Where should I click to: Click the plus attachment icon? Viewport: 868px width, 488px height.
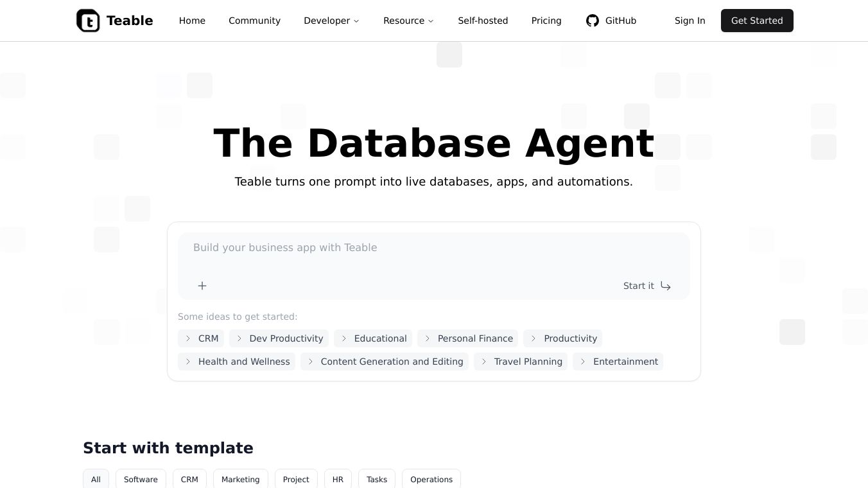(x=202, y=286)
